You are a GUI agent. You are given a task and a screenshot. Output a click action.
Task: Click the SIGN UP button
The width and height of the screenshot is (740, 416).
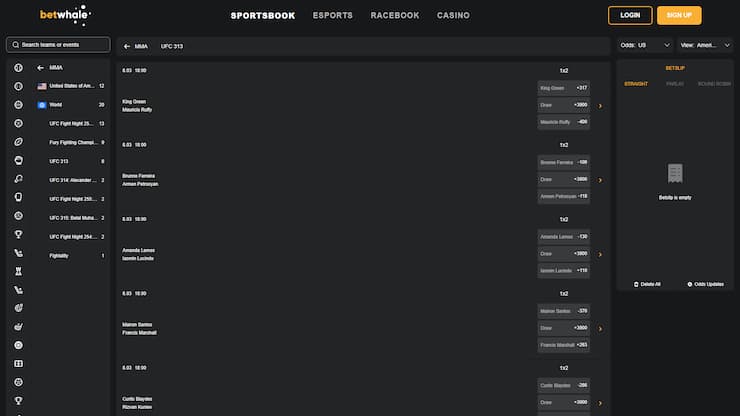click(x=679, y=16)
